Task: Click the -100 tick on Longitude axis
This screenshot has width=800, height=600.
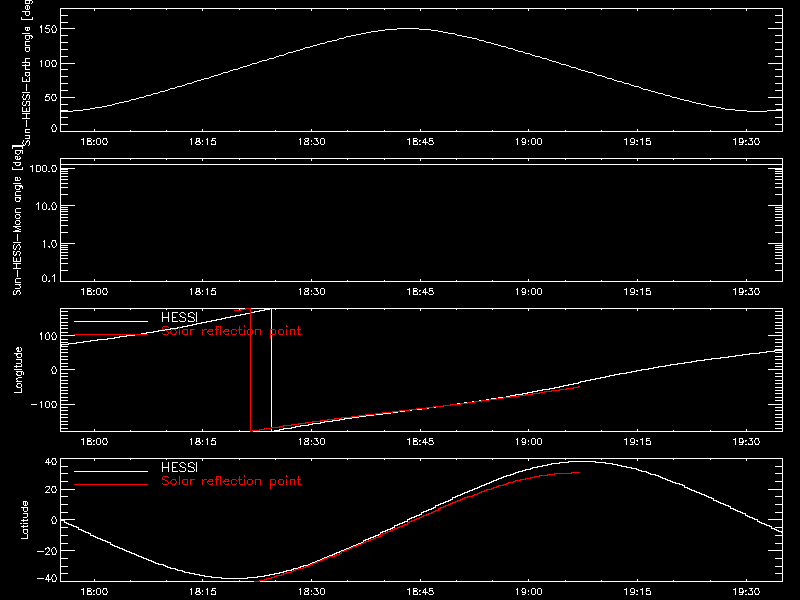Action: pos(44,404)
